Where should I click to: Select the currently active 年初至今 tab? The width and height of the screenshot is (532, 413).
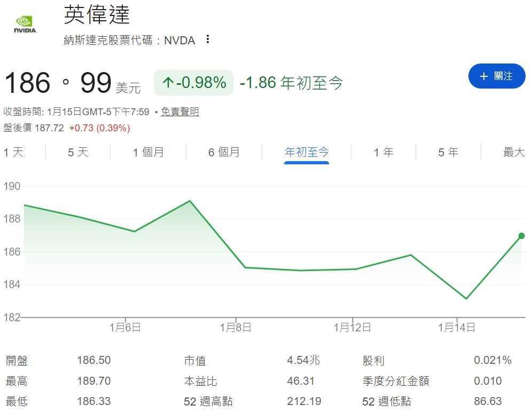pos(306,152)
